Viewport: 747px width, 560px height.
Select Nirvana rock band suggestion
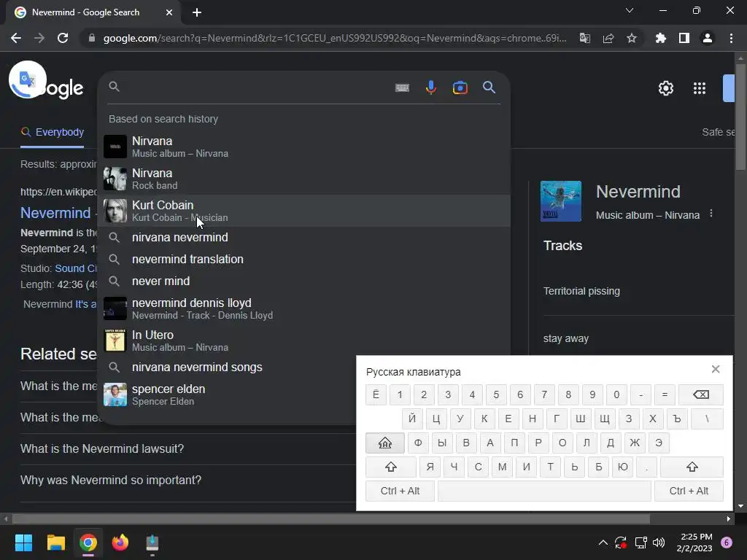(304, 179)
